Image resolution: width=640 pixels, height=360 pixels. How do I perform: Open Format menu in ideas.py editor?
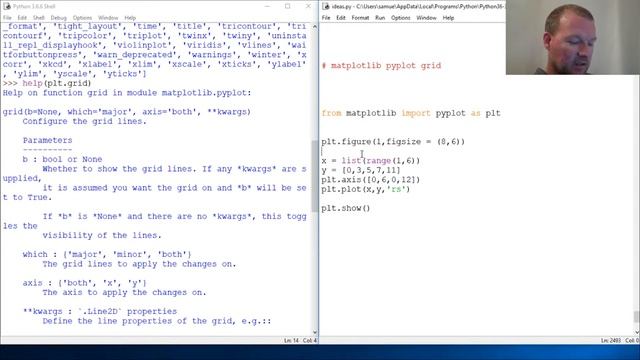pyautogui.click(x=360, y=18)
